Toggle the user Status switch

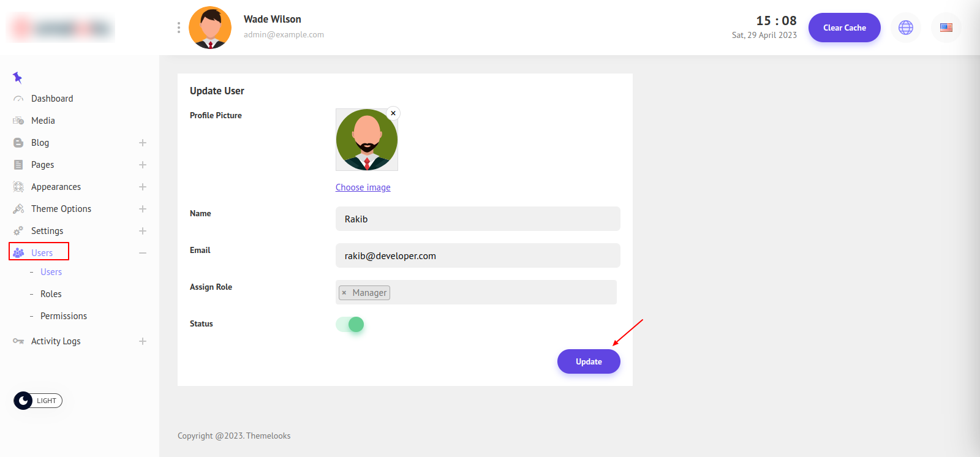[350, 324]
